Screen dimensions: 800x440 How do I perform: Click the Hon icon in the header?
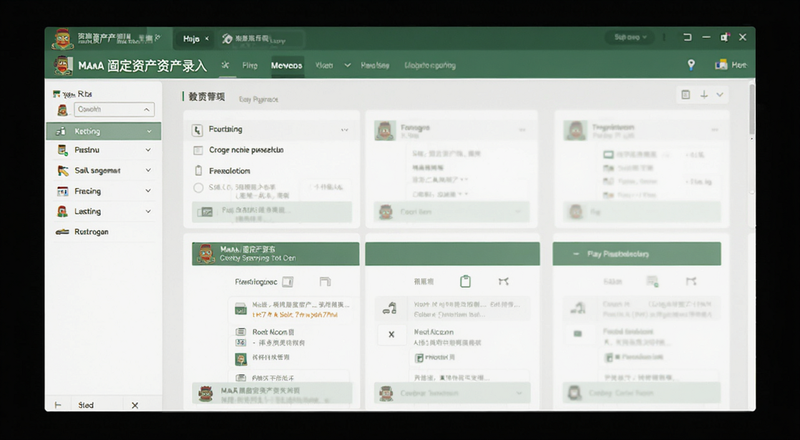tap(721, 65)
